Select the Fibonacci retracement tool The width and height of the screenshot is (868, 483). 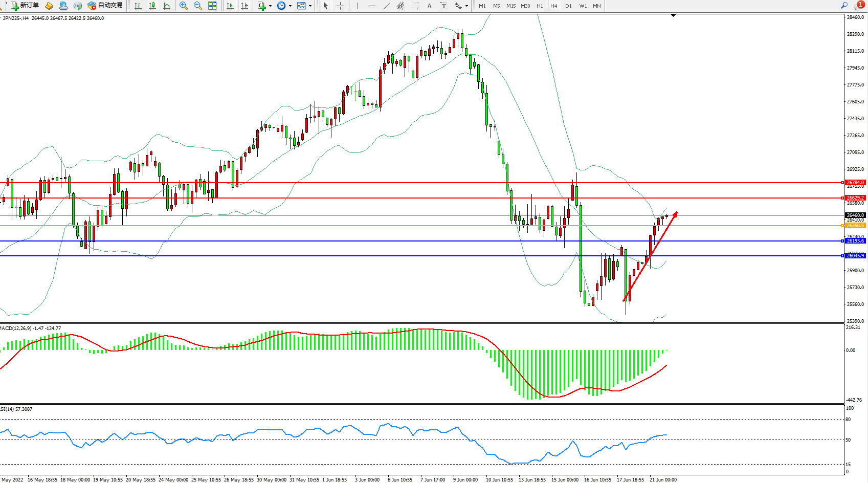(415, 6)
